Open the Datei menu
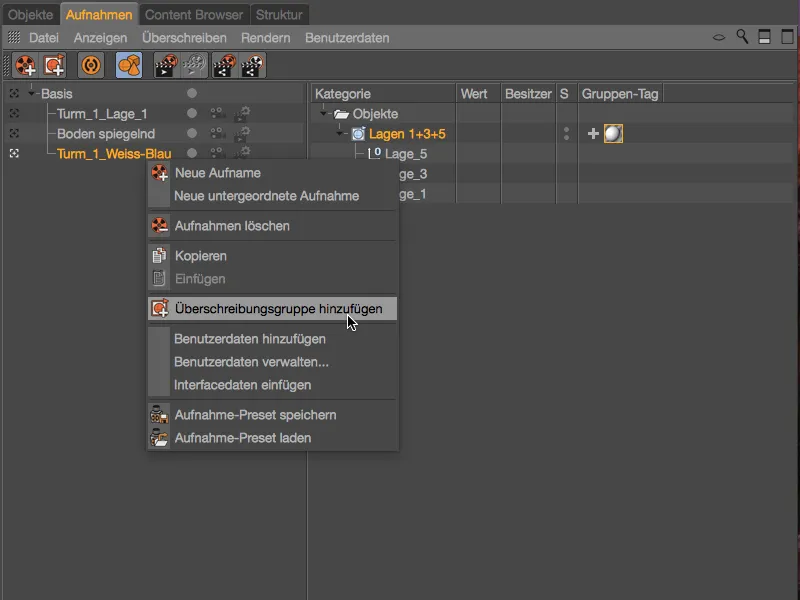The image size is (800, 600). 44,38
